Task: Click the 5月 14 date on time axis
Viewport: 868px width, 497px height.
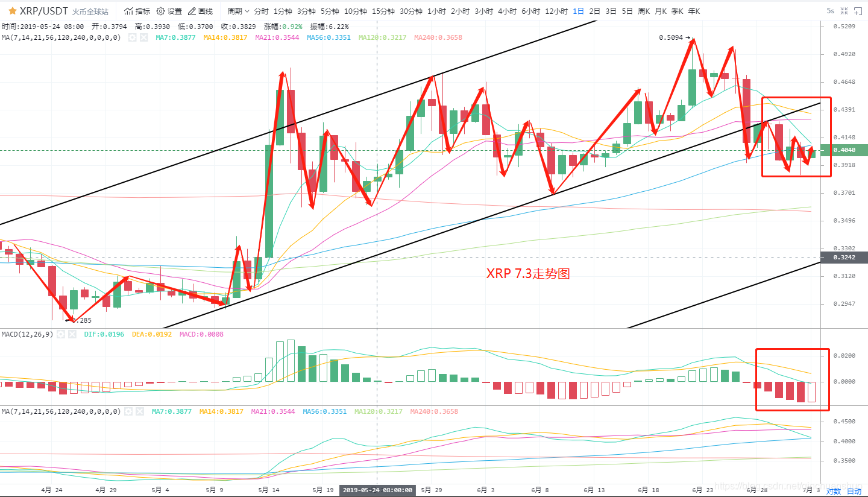Action: [268, 490]
